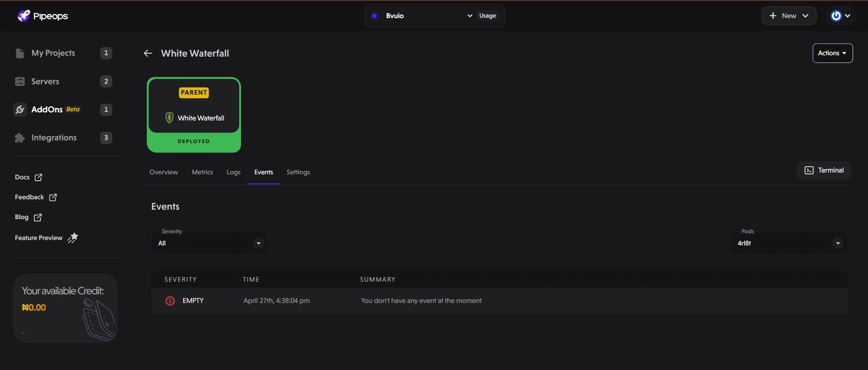The image size is (868, 370).
Task: Switch to the Overview tab
Action: [x=164, y=172]
